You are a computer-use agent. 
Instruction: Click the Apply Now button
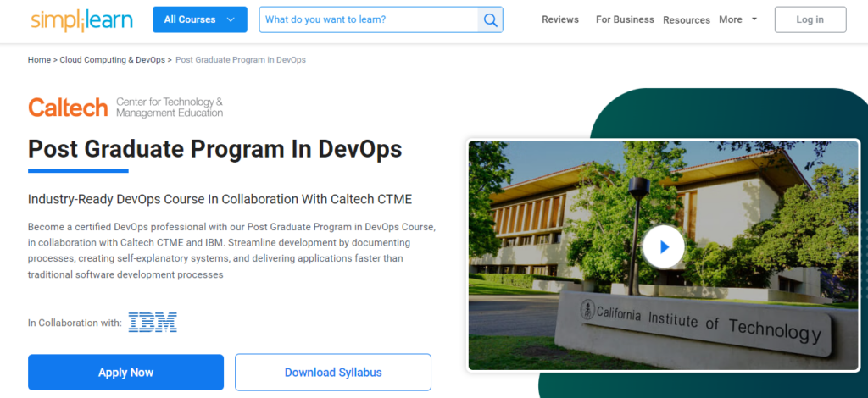[125, 373]
